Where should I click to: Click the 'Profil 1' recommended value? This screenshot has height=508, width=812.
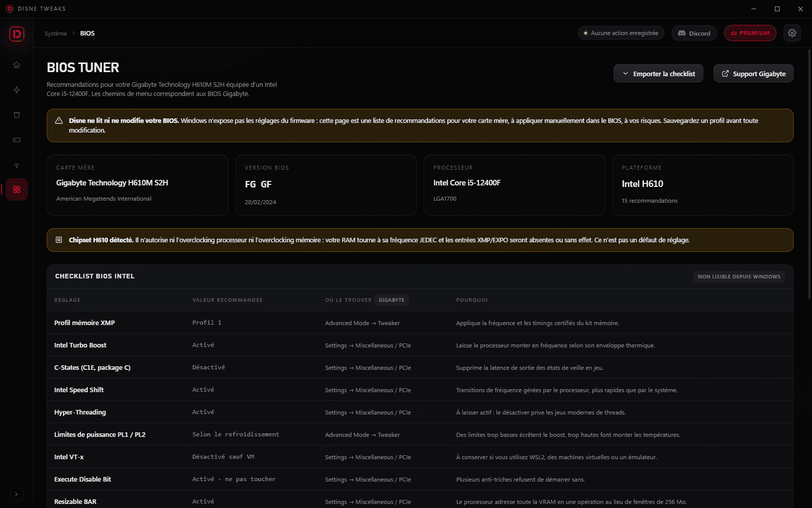tap(207, 323)
